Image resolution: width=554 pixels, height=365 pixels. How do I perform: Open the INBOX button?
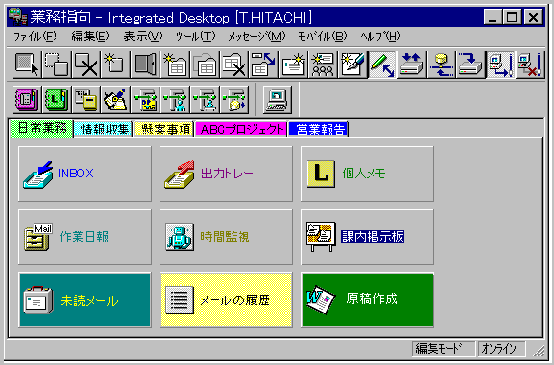[85, 173]
